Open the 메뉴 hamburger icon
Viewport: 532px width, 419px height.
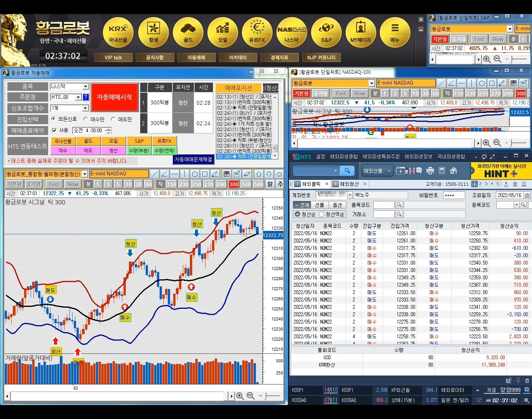[x=395, y=33]
